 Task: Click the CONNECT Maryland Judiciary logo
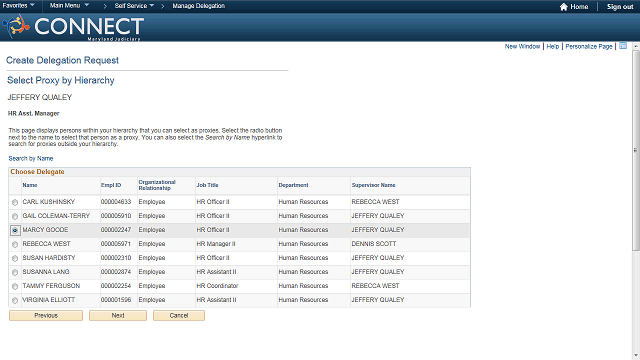pos(73,27)
